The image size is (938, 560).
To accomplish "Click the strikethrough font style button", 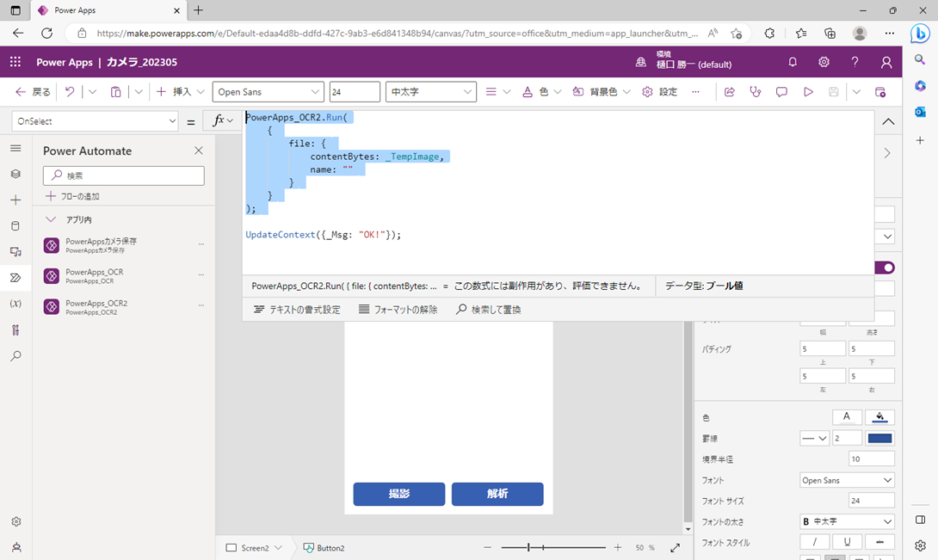I will click(x=879, y=541).
